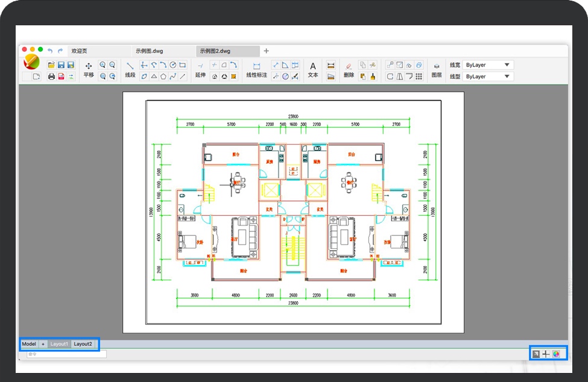Add a new layout with plus button
The image size is (588, 382).
coord(43,344)
